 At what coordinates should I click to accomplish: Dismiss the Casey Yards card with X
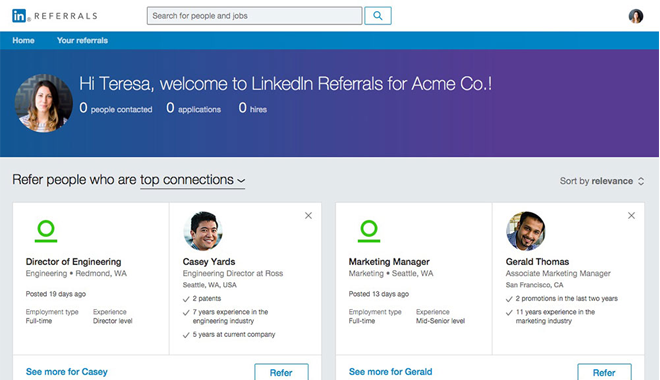point(309,215)
